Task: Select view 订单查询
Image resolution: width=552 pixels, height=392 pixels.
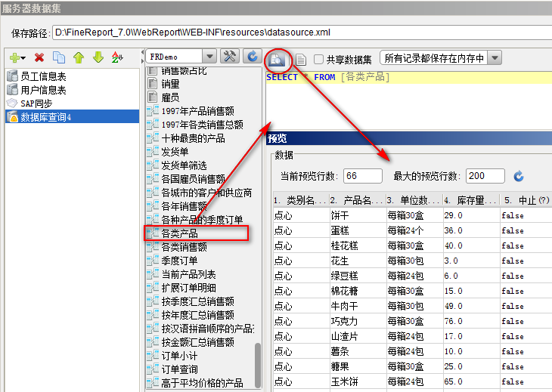Action: pyautogui.click(x=200, y=369)
